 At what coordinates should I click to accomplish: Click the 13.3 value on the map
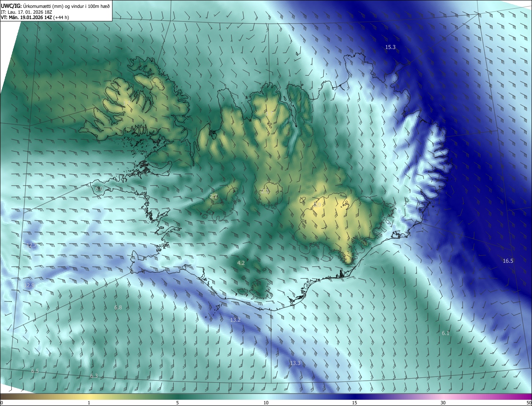[x=295, y=363]
